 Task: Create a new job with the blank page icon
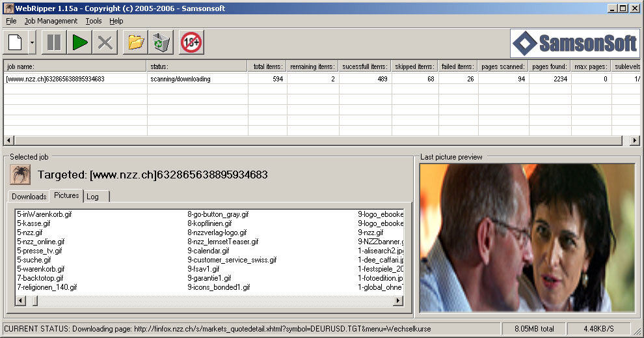(16, 42)
